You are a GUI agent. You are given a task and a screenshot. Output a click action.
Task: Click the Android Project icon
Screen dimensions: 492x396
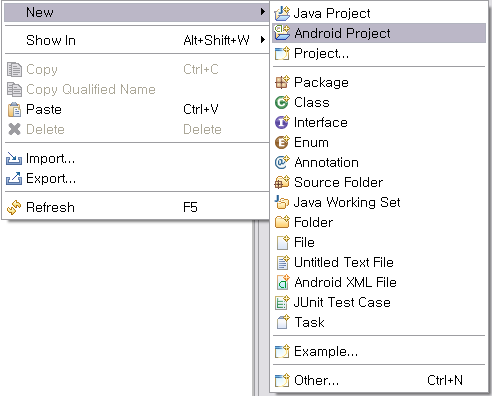coord(282,33)
